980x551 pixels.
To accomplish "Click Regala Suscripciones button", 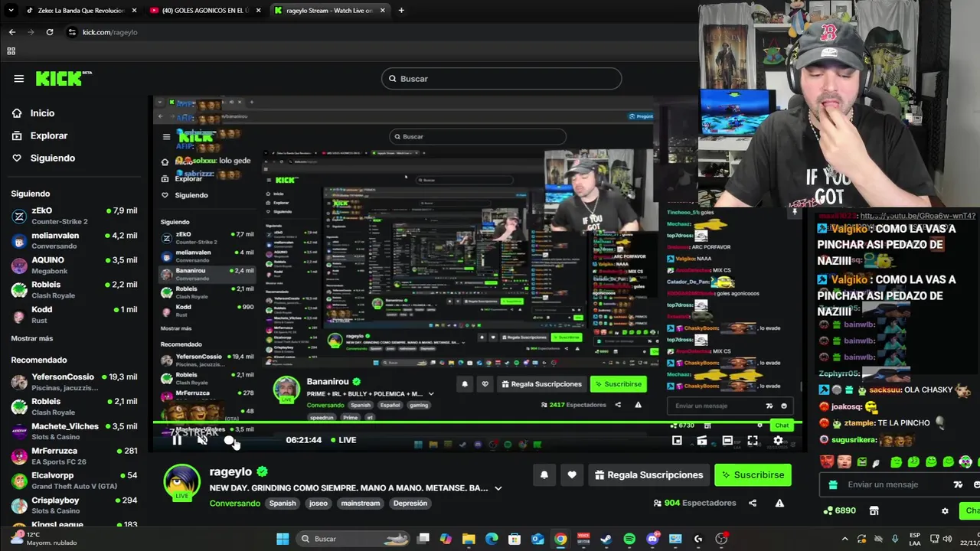I will click(x=648, y=475).
